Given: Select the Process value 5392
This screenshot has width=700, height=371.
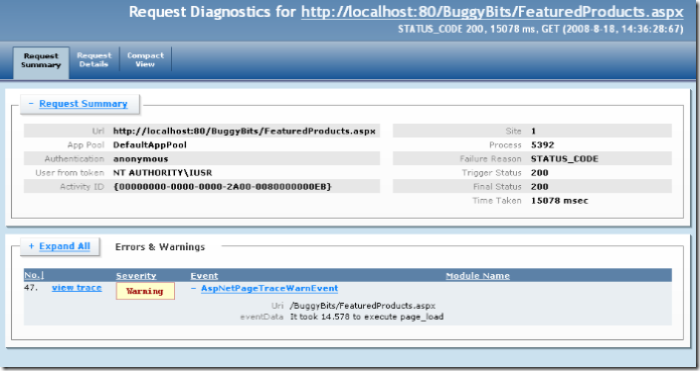Looking at the screenshot, I should pos(542,145).
